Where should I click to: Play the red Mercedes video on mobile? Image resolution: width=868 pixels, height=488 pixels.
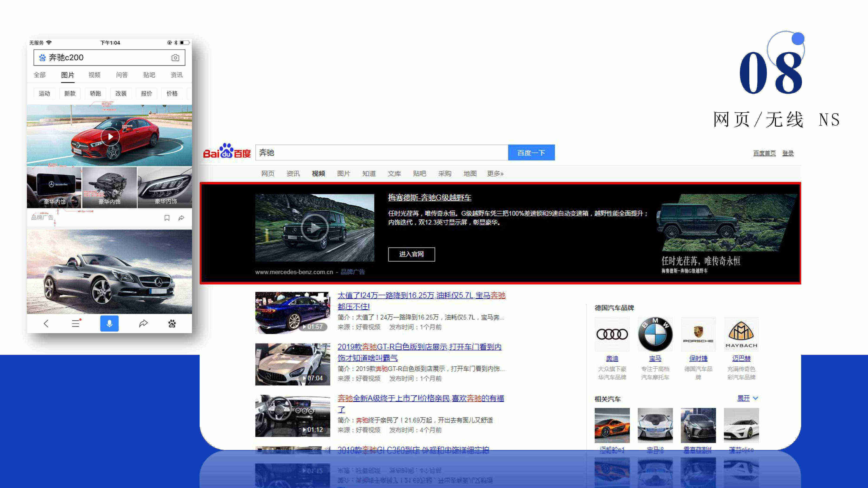click(110, 136)
